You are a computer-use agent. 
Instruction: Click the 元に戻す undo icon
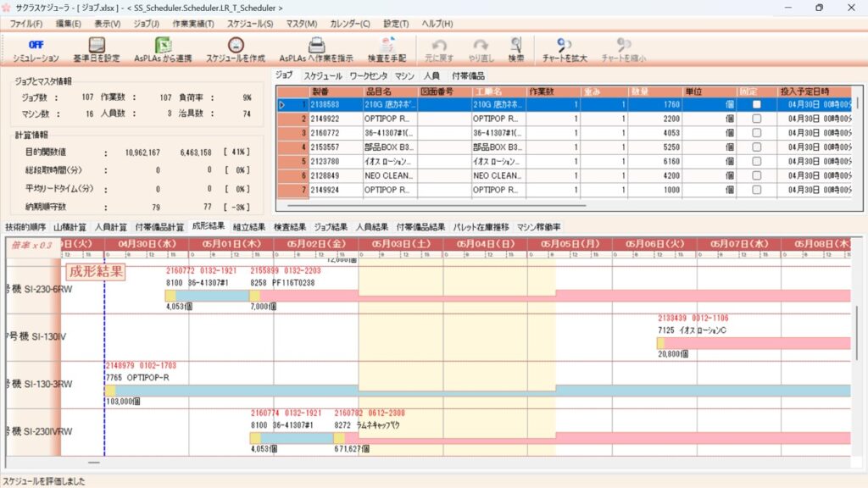(x=439, y=45)
